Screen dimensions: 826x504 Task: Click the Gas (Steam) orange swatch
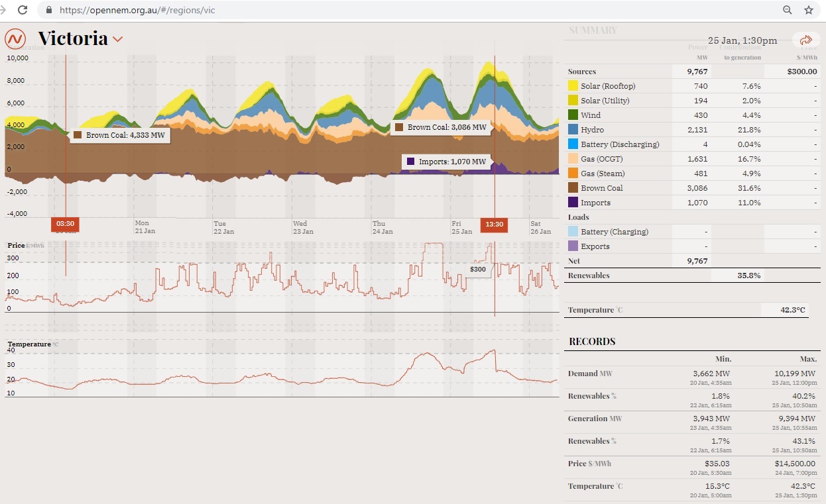click(x=573, y=174)
